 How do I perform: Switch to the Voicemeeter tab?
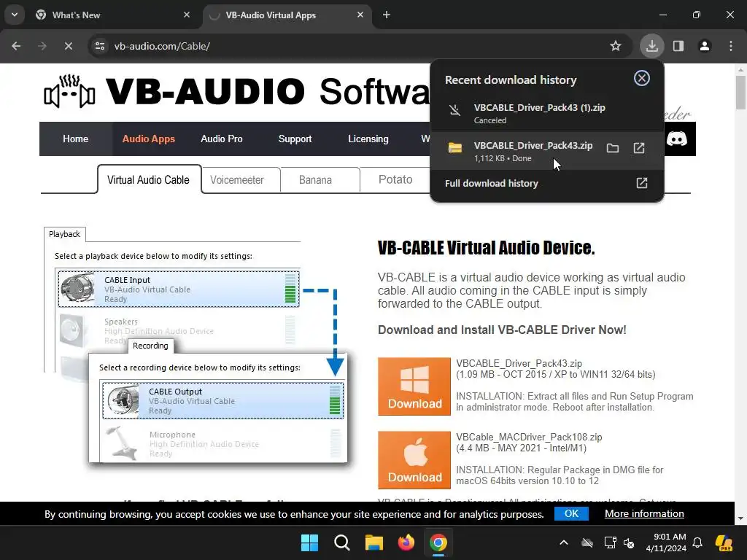(x=237, y=180)
